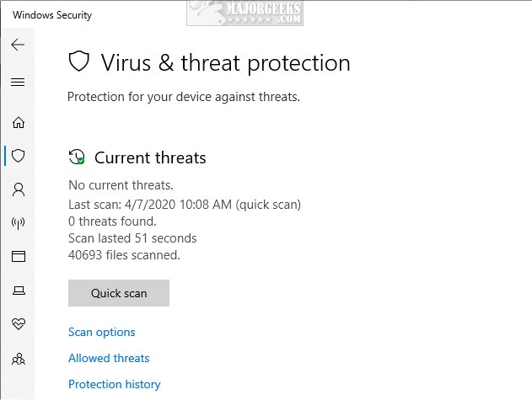Select Virus & threat protection shield in sidebar
532x400 pixels.
pos(18,156)
